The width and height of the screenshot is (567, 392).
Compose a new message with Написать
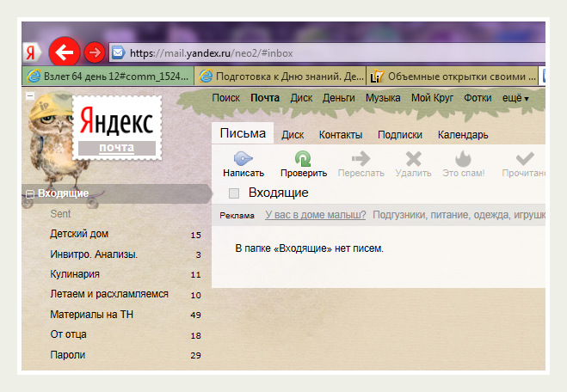coord(243,159)
